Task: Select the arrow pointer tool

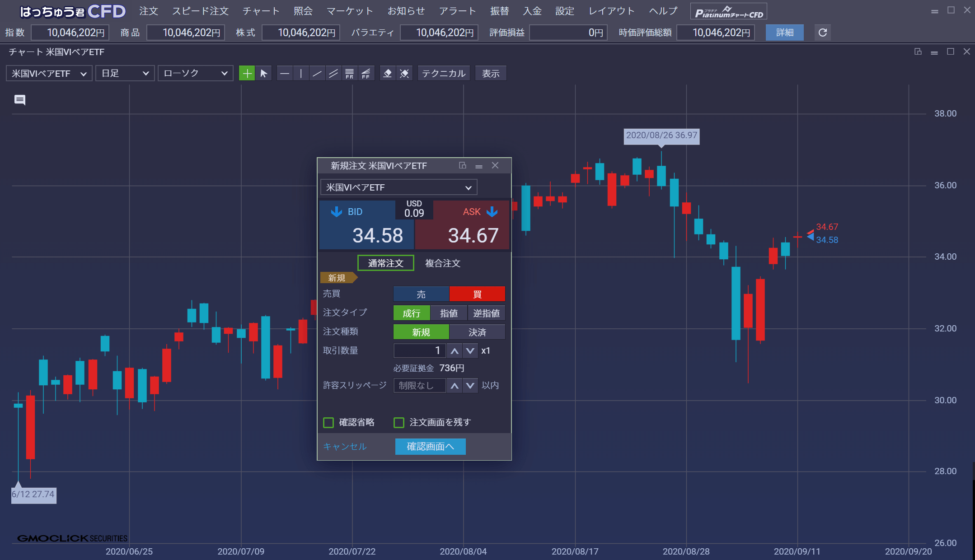Action: click(x=264, y=73)
